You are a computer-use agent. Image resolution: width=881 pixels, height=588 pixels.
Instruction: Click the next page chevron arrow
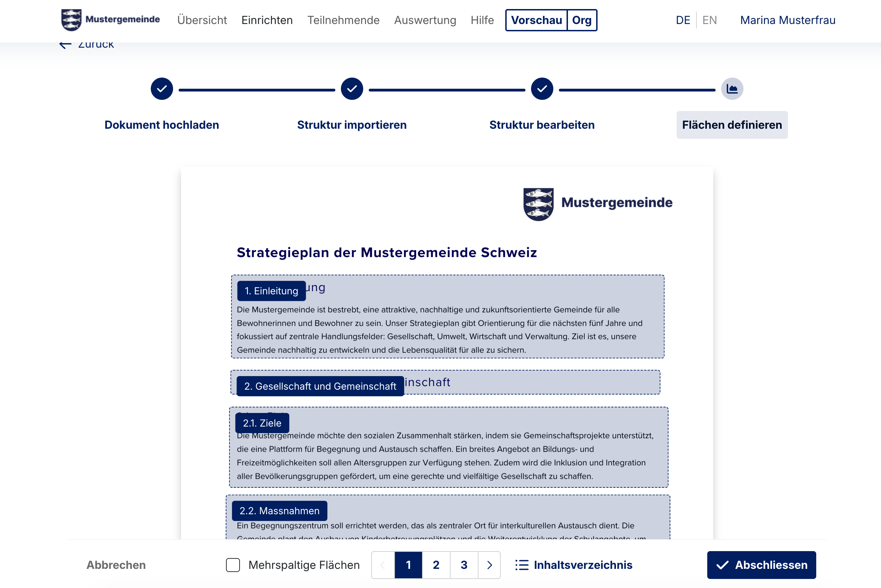coord(489,565)
